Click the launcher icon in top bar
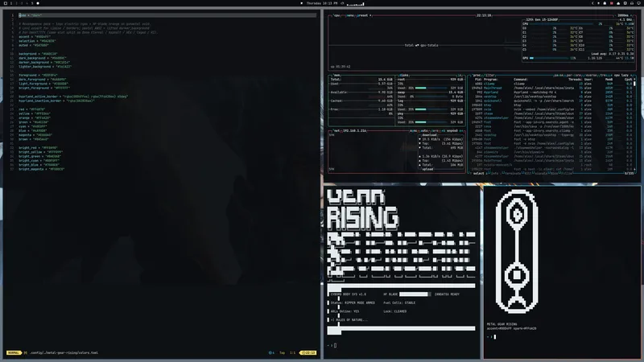The width and height of the screenshot is (644, 362). pyautogui.click(x=6, y=3)
